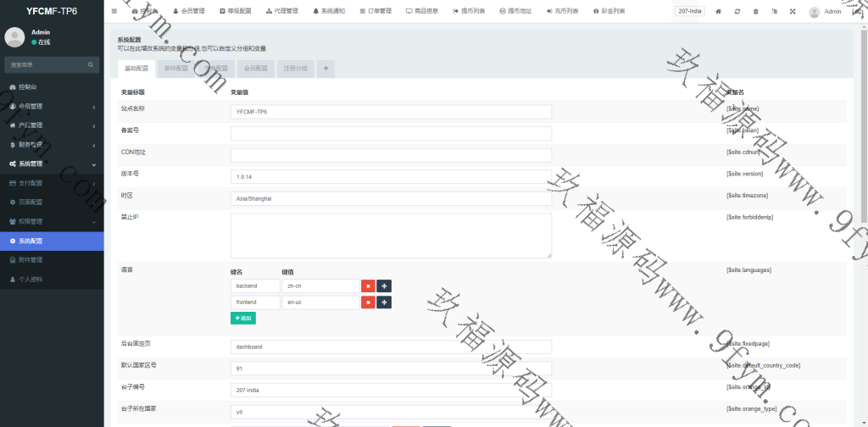
Task: Click the trash clear-cache icon
Action: click(x=756, y=11)
